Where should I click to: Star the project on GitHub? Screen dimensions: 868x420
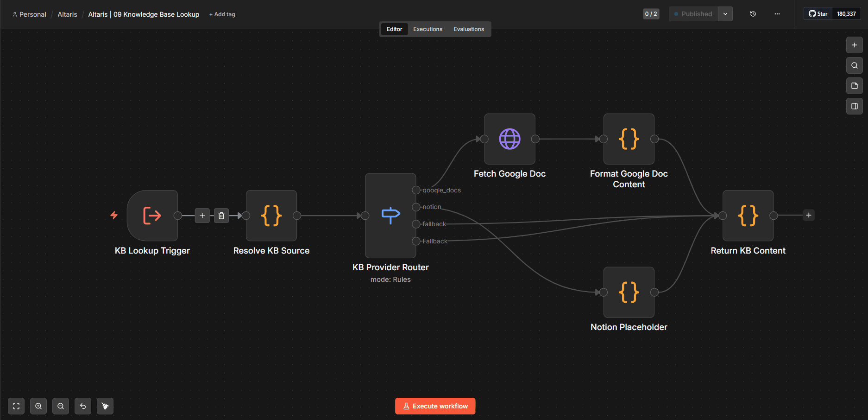[x=817, y=13]
